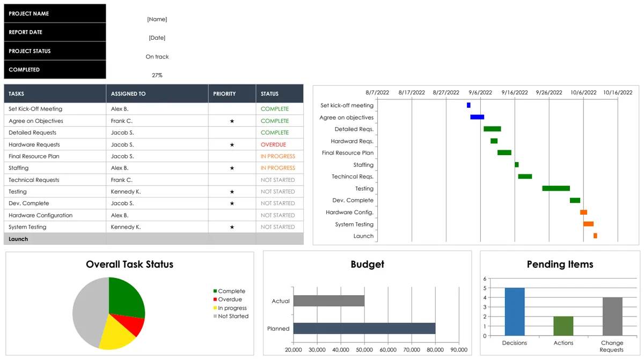Select the PROJECT NAME header cell
The height and width of the screenshot is (359, 644).
click(x=55, y=13)
